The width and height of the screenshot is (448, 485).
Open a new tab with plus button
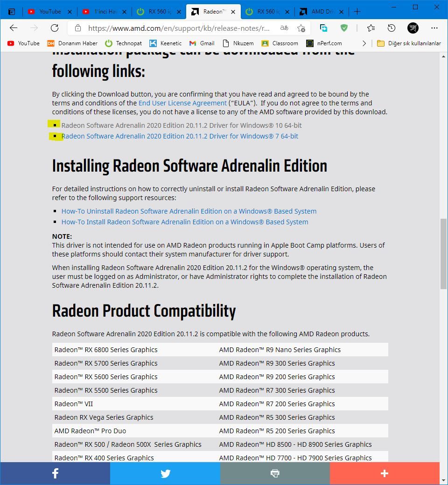(x=357, y=12)
